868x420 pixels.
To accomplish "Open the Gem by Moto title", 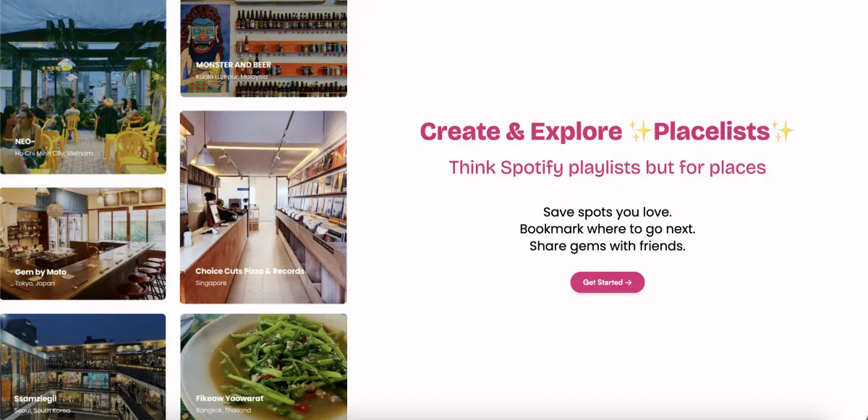I will pos(41,273).
